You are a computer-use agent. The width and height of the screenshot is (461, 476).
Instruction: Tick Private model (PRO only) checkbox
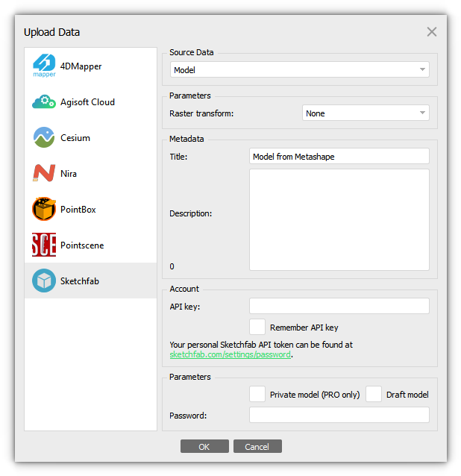tap(257, 394)
